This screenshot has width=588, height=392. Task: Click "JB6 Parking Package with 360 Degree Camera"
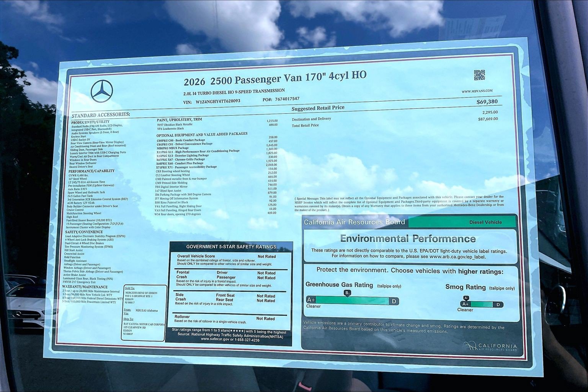pos(183,194)
